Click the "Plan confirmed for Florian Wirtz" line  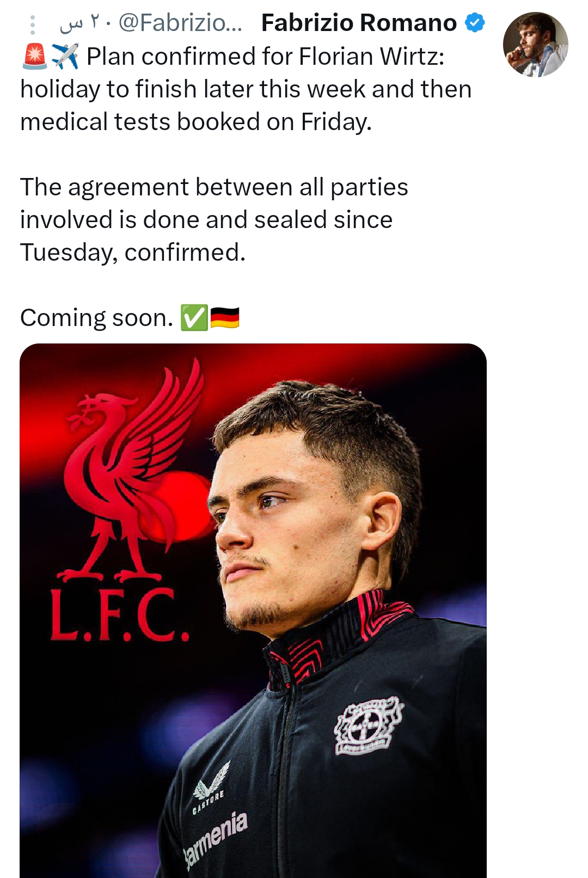coord(265,57)
